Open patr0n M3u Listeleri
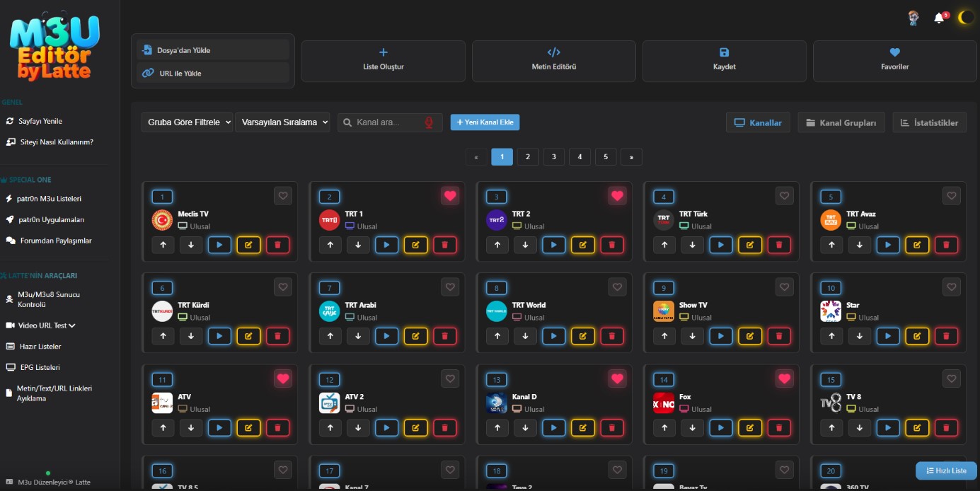 (44, 199)
